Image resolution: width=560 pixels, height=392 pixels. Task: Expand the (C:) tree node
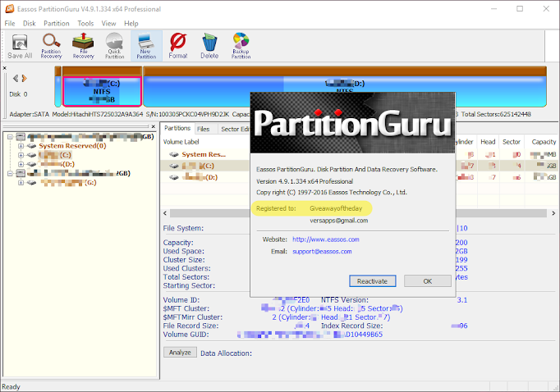[x=21, y=155]
